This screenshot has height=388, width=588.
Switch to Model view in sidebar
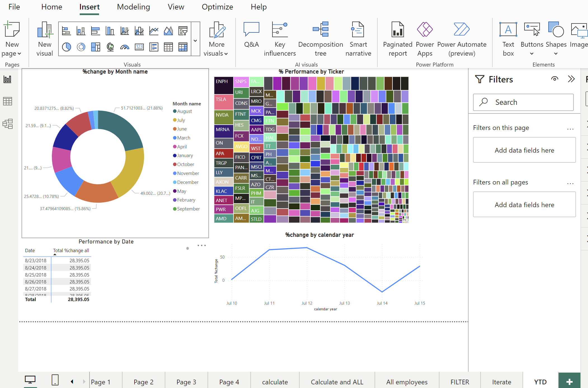(x=8, y=124)
